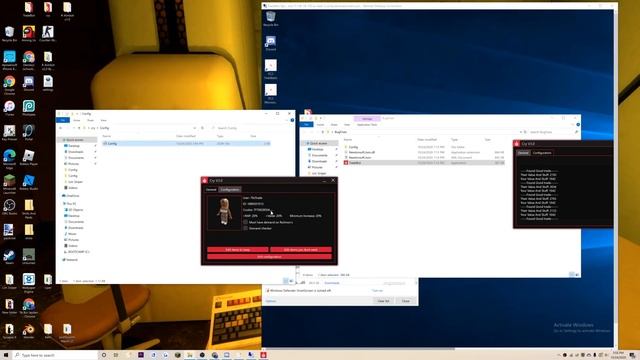Open the Among Us desktop shortcut

29,33
